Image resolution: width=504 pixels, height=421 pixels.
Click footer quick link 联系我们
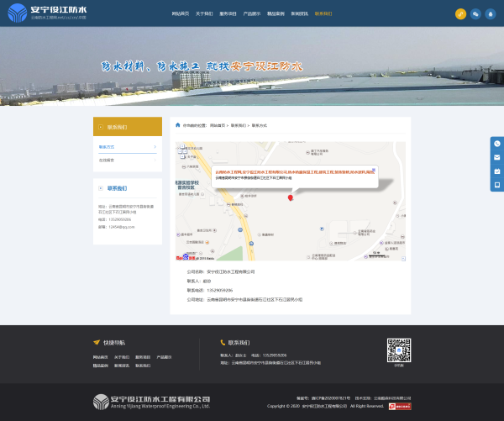point(143,366)
